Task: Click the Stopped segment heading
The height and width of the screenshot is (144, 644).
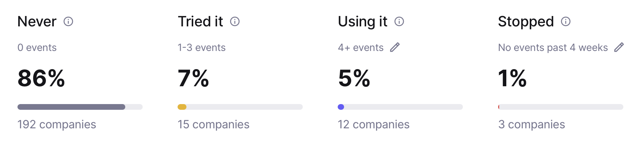Action: pyautogui.click(x=526, y=22)
